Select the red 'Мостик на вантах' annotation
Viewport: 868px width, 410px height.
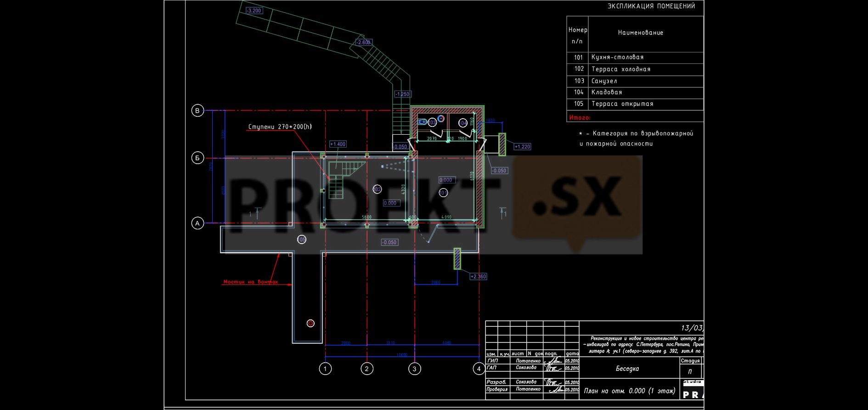(x=251, y=282)
